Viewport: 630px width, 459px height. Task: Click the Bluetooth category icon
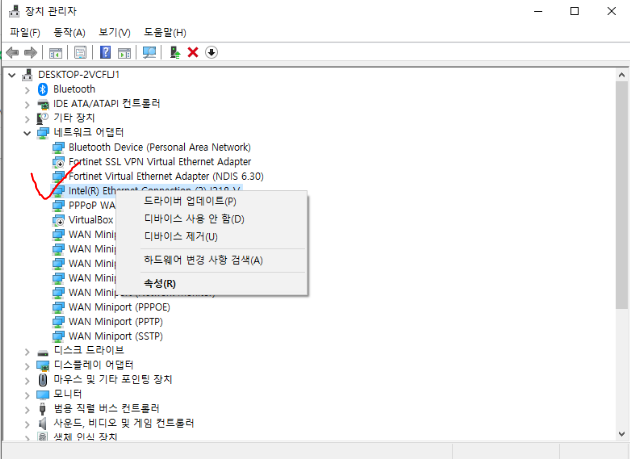coord(43,89)
